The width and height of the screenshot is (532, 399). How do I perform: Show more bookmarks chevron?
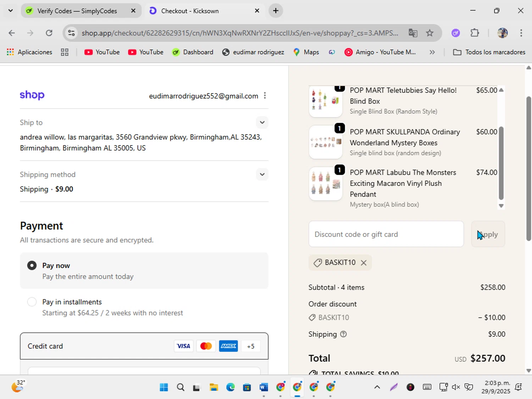[x=432, y=52]
